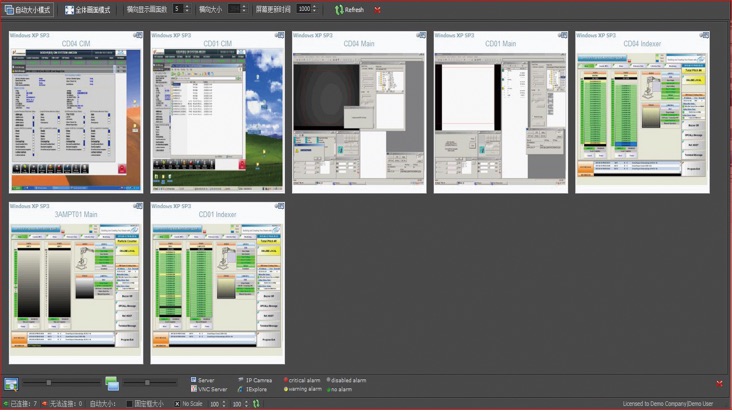Enable the fixed size (固定框大小) checkbox

click(x=130, y=404)
